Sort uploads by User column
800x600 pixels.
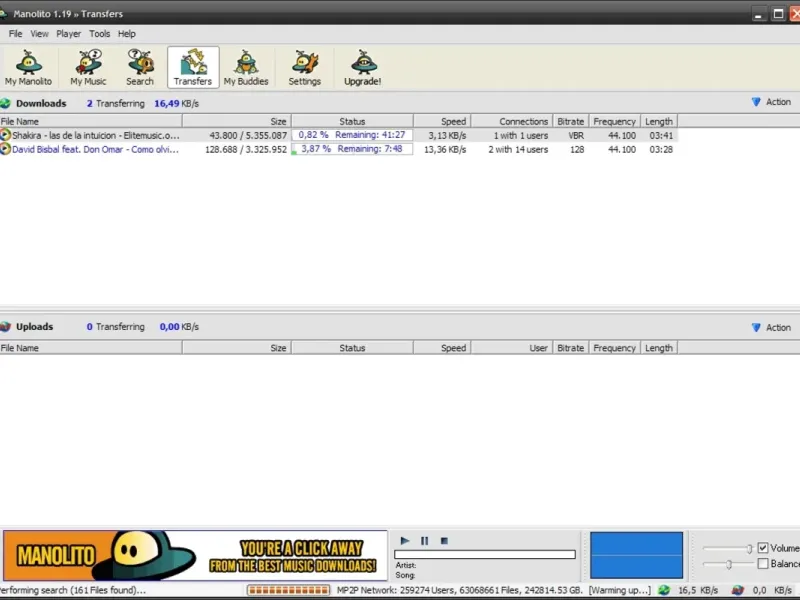[x=512, y=348]
